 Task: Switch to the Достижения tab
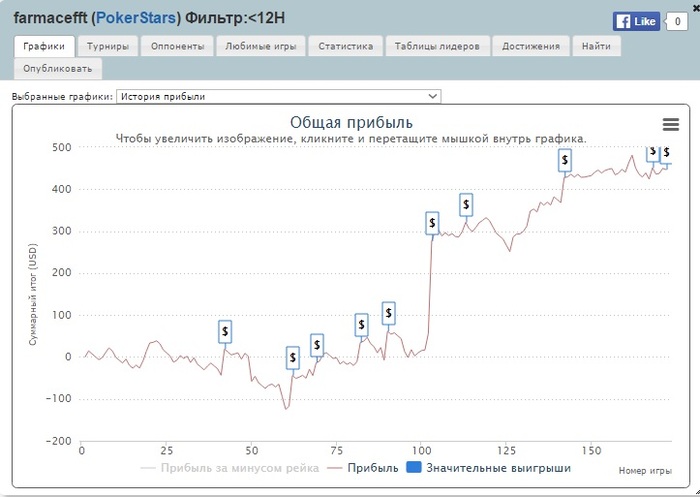pyautogui.click(x=531, y=46)
